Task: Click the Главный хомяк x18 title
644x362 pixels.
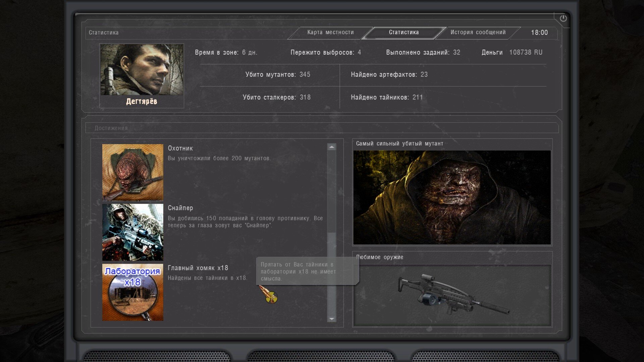Action: [x=198, y=268]
